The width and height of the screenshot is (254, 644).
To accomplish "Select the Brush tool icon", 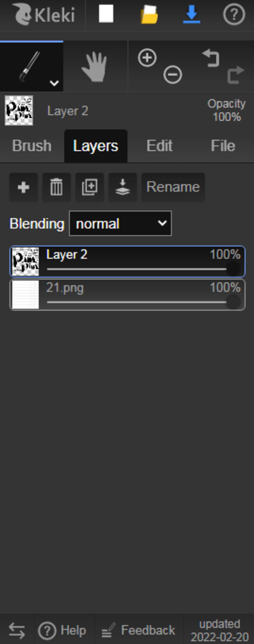I will [x=30, y=67].
